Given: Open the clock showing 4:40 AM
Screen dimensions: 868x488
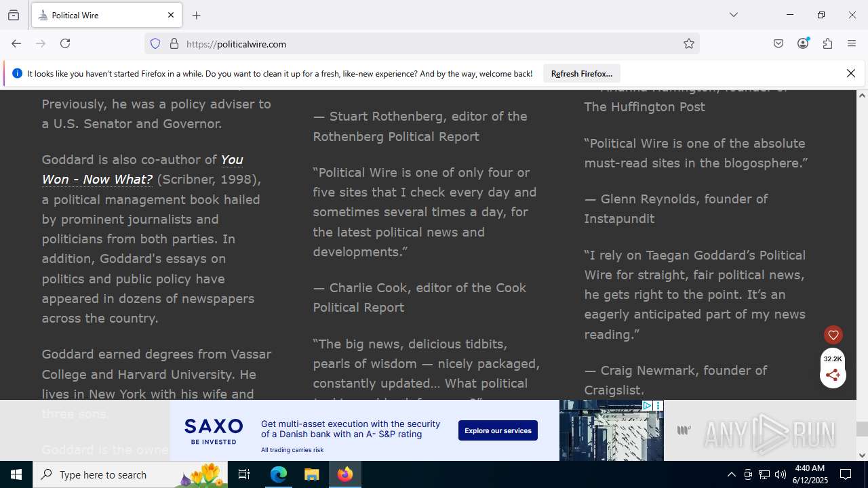Looking at the screenshot, I should (x=810, y=474).
